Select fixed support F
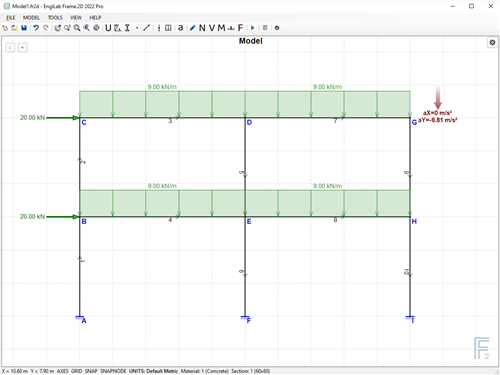Viewport: 500px width, 375px height. click(x=245, y=317)
